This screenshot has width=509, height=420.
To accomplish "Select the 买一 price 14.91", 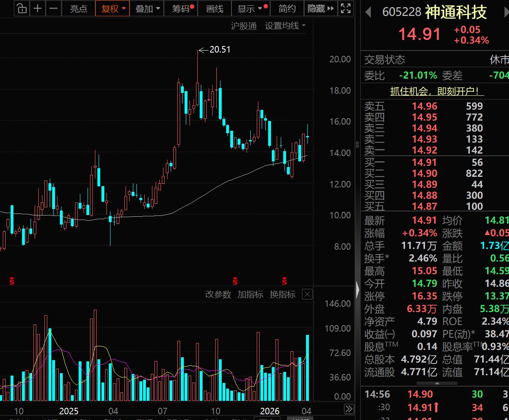I will (424, 163).
